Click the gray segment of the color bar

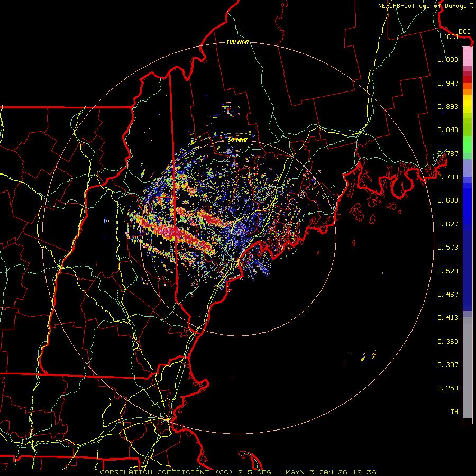click(467, 368)
